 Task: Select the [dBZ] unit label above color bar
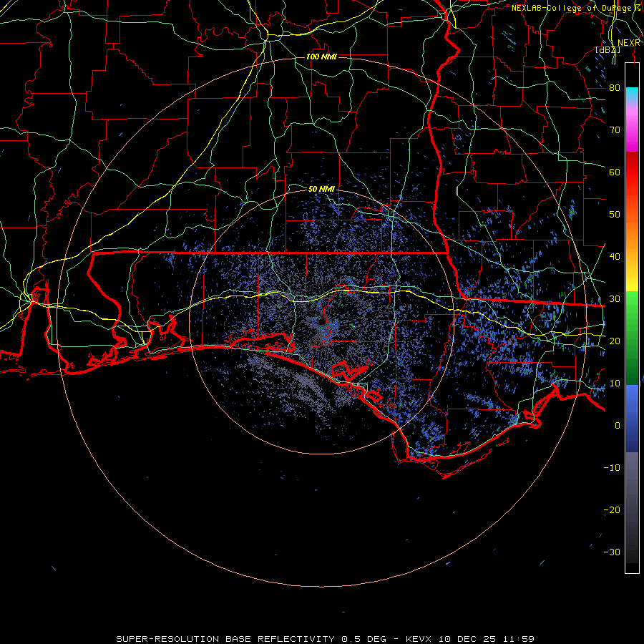coord(608,50)
